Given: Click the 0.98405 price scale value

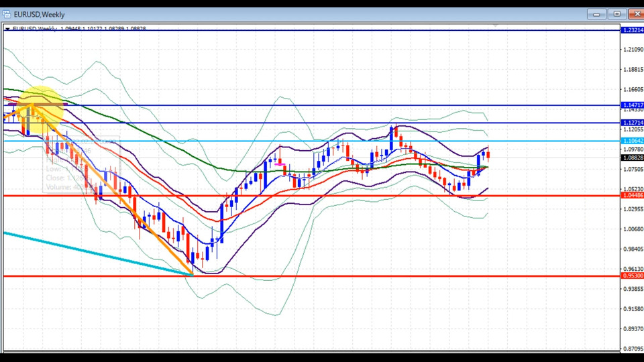Looking at the screenshot, I should (633, 249).
